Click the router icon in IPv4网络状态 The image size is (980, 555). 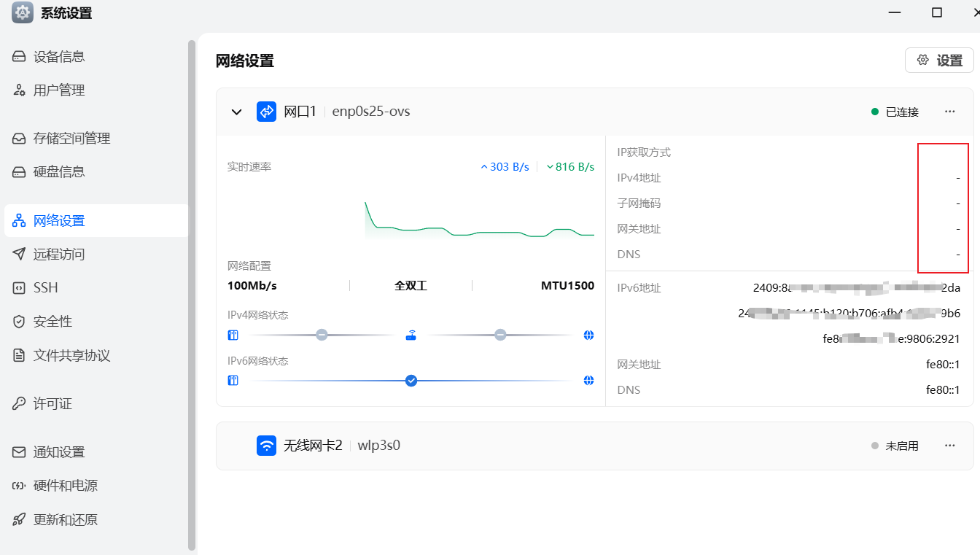pyautogui.click(x=411, y=335)
